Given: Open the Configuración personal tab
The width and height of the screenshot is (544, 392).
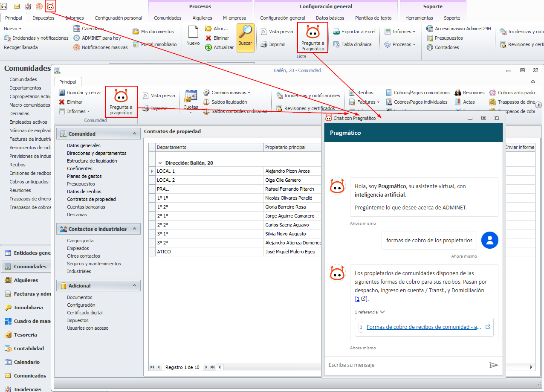Looking at the screenshot, I should tap(118, 18).
